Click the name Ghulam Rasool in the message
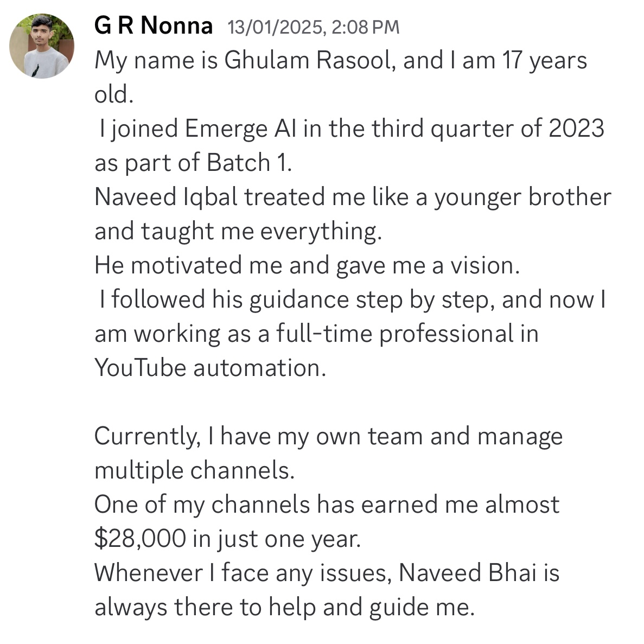Viewport: 644px width, 644px height. 310,60
